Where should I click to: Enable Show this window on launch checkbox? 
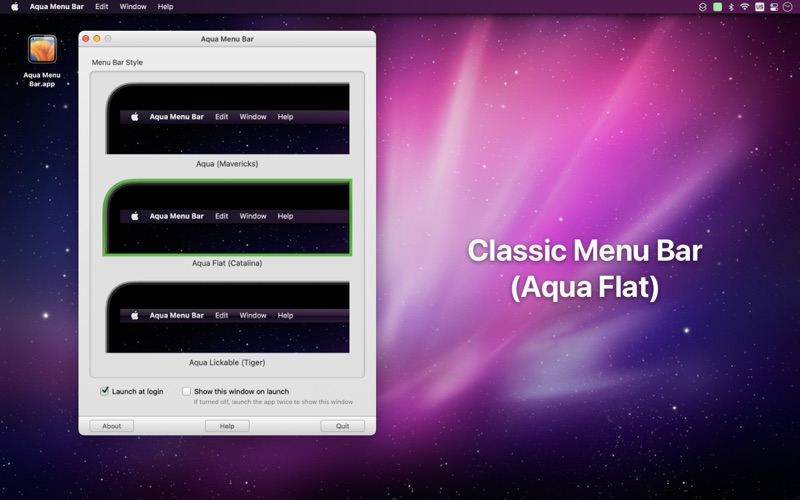pyautogui.click(x=187, y=391)
